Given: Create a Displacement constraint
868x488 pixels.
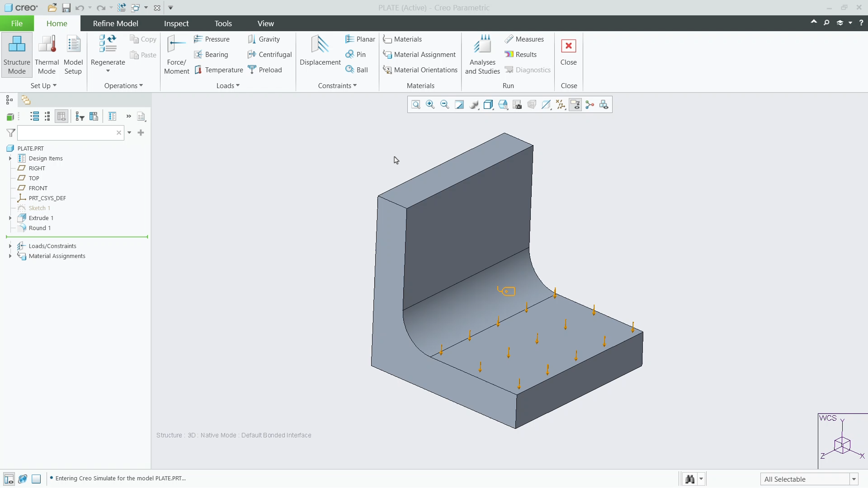Looking at the screenshot, I should coord(320,51).
